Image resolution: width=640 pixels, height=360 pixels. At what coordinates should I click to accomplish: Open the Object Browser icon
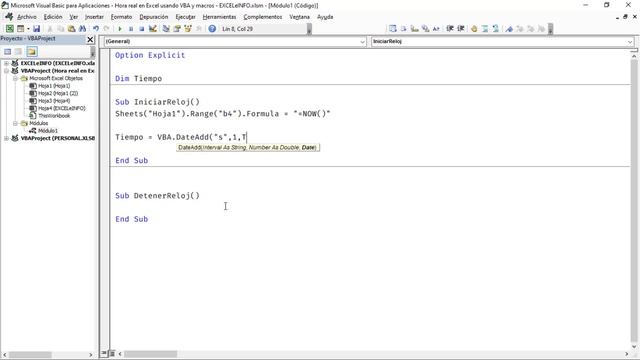(188, 29)
